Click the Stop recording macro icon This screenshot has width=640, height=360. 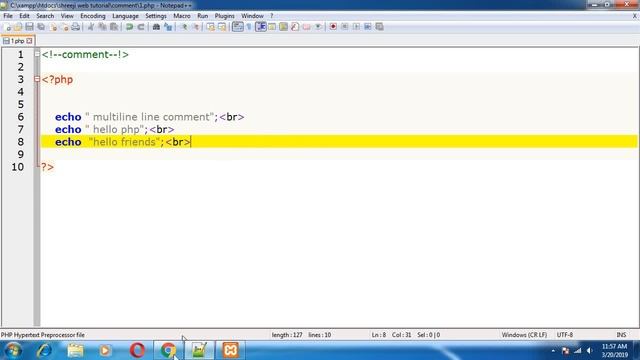point(344,27)
